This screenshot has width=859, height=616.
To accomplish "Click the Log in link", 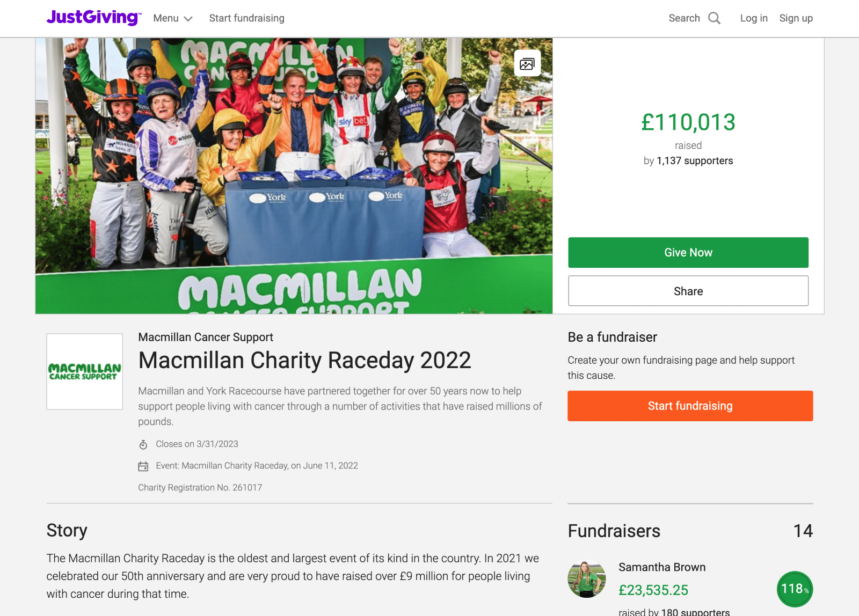I will (754, 18).
